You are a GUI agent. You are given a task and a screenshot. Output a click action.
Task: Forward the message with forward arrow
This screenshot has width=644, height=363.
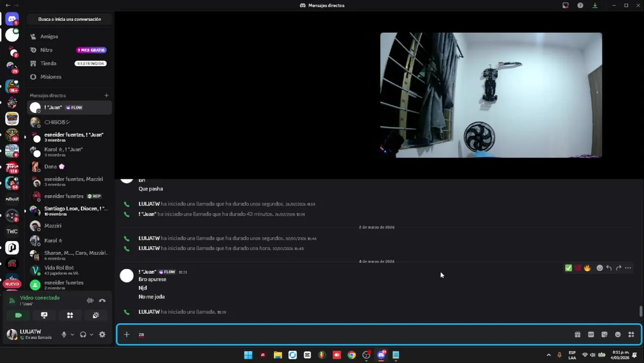[x=618, y=268]
